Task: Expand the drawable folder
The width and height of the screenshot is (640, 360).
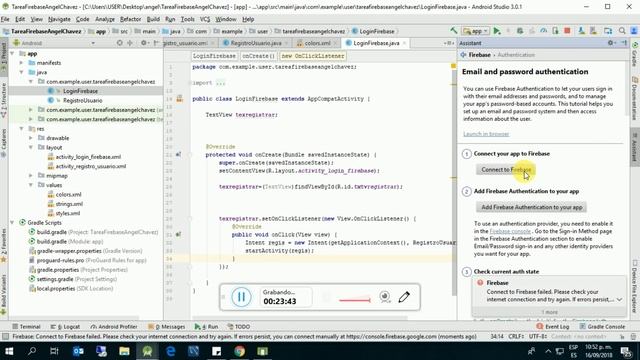Action: (31, 138)
